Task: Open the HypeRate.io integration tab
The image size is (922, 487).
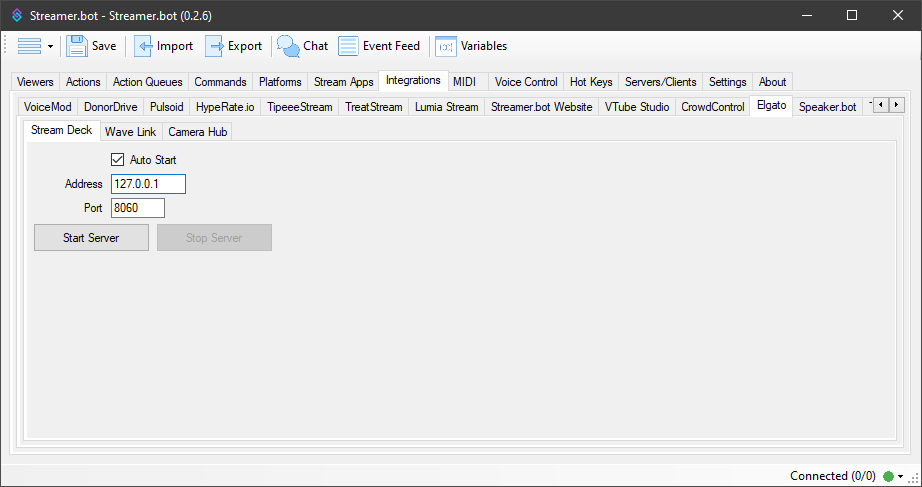Action: tap(225, 107)
